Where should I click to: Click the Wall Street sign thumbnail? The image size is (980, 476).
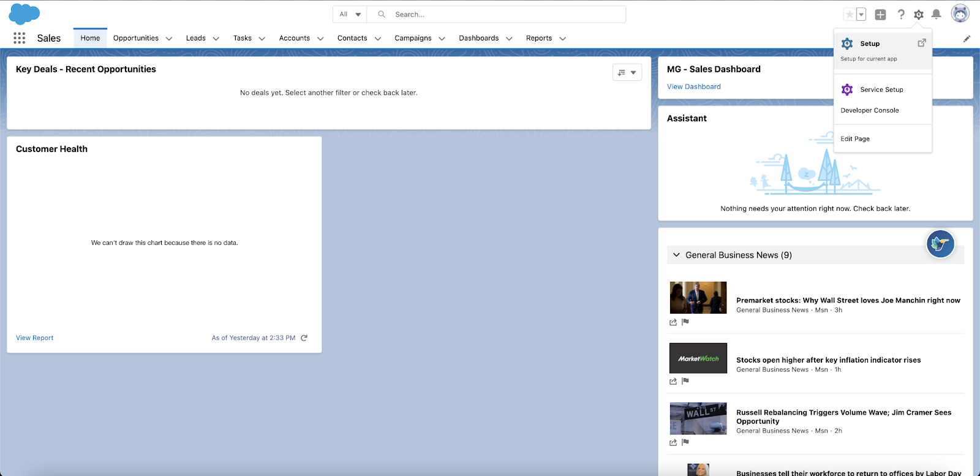(698, 418)
